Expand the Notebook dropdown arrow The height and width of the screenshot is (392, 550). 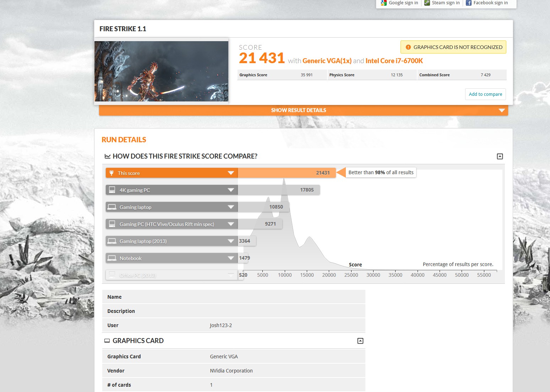231,258
